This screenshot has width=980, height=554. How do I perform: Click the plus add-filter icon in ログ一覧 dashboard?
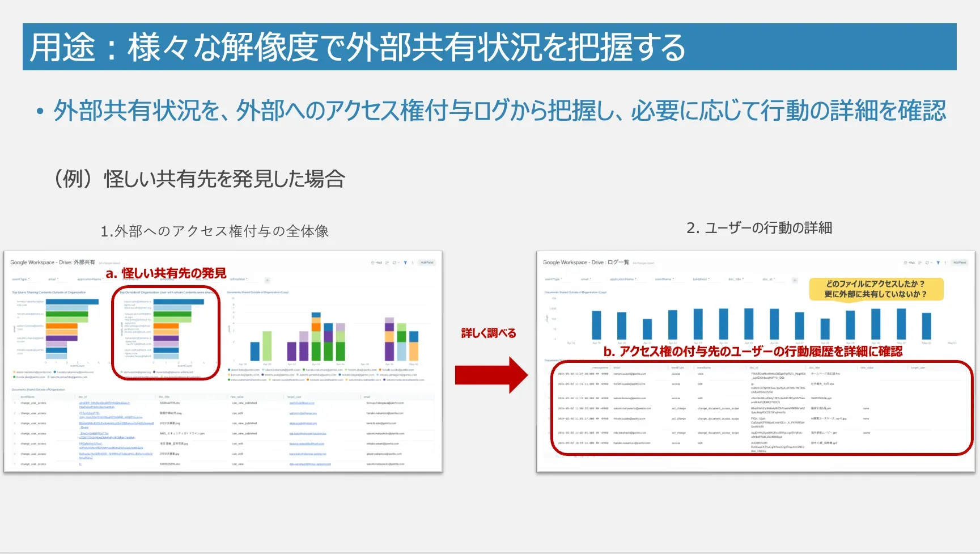[x=795, y=280]
